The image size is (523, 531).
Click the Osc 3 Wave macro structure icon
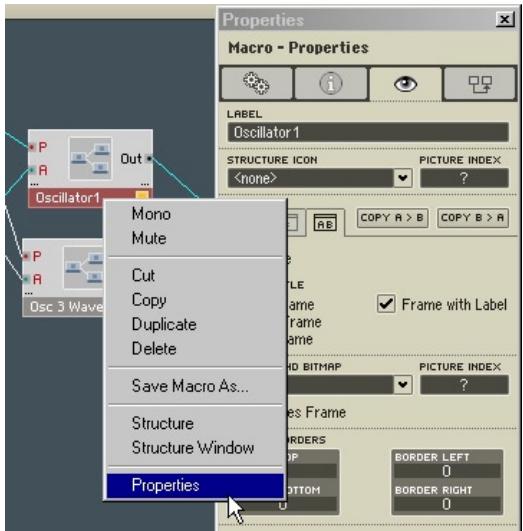click(x=84, y=268)
